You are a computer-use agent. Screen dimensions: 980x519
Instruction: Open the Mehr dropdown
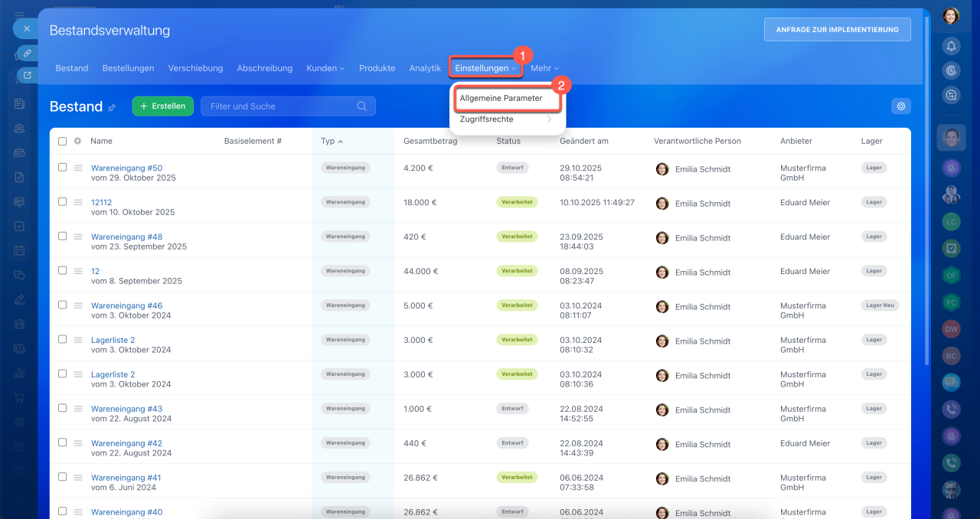tap(544, 68)
